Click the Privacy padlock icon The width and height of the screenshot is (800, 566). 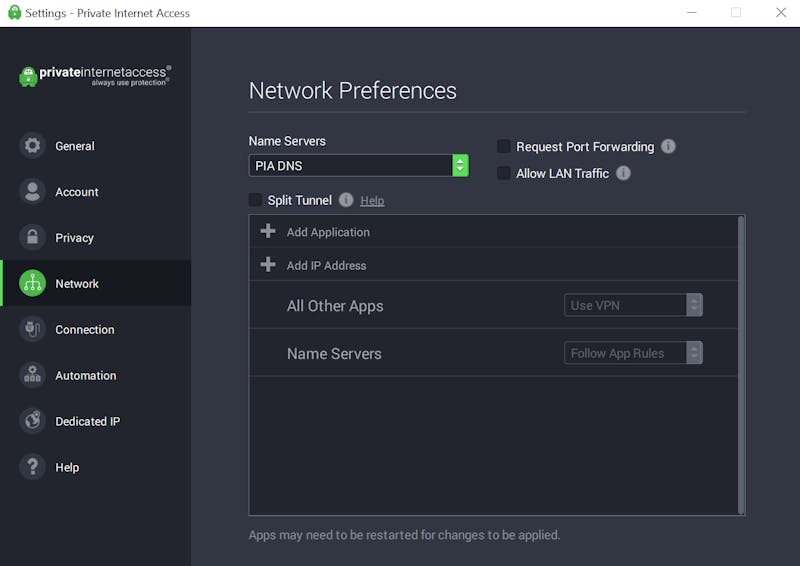coord(32,237)
